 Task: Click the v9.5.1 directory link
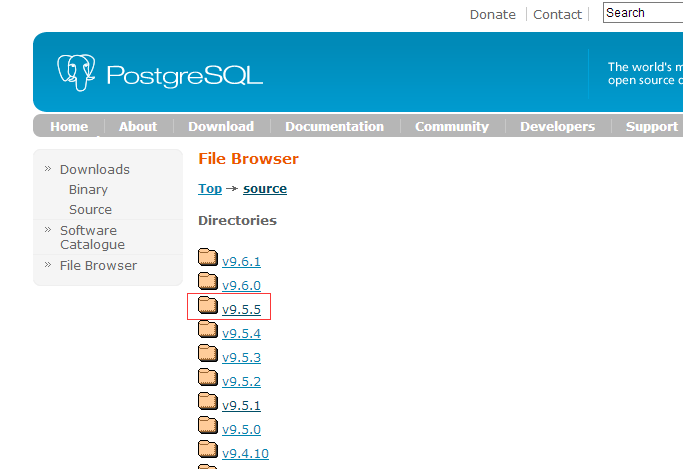[241, 405]
